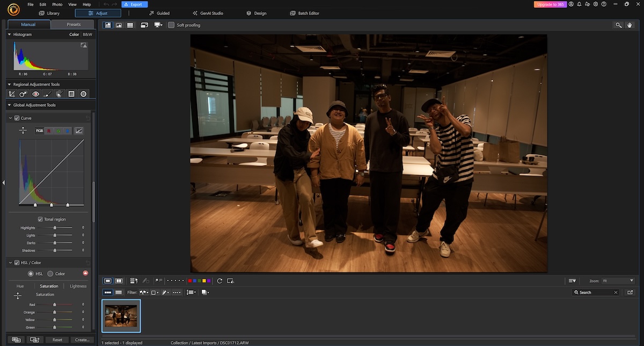
Task: Tag photo with the red color label
Action: click(190, 280)
